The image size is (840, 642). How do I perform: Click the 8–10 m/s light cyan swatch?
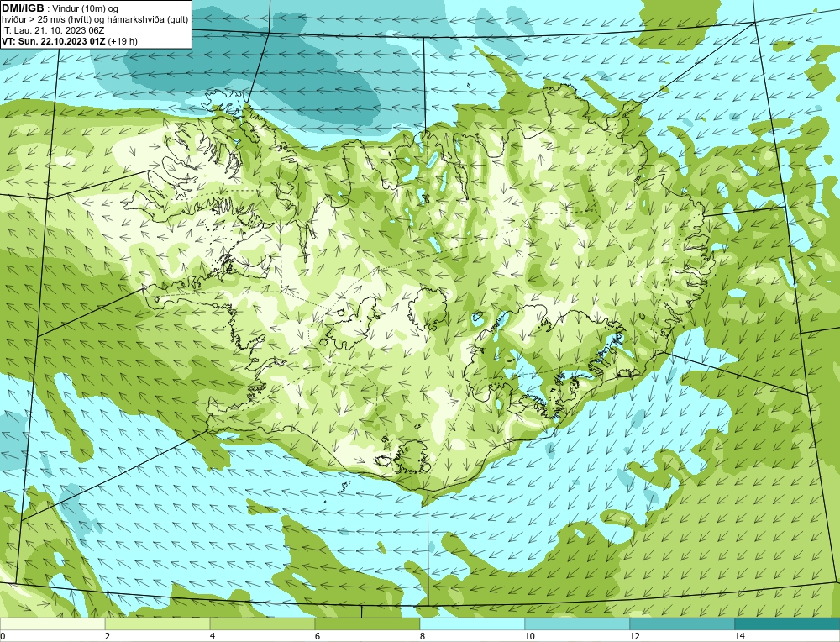click(x=472, y=624)
